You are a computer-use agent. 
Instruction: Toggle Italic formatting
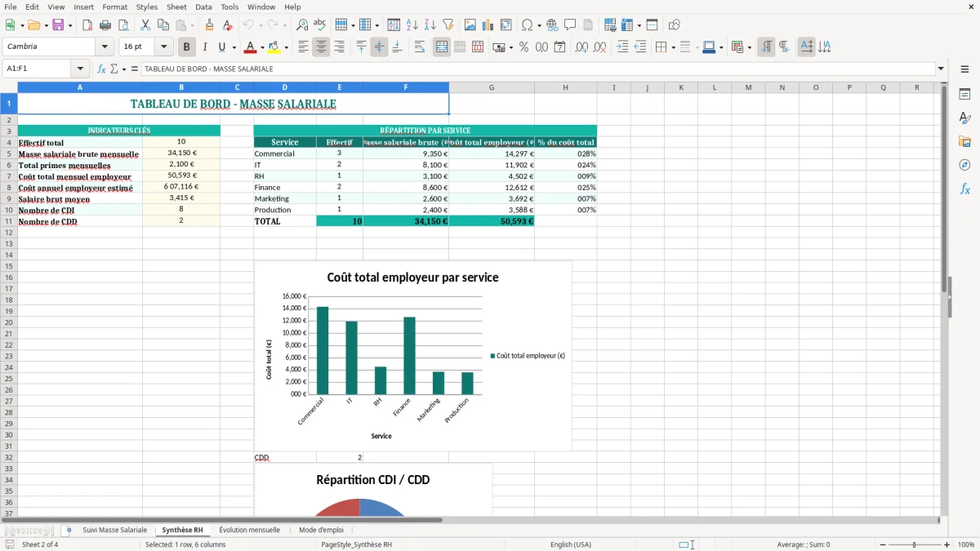[x=205, y=47]
